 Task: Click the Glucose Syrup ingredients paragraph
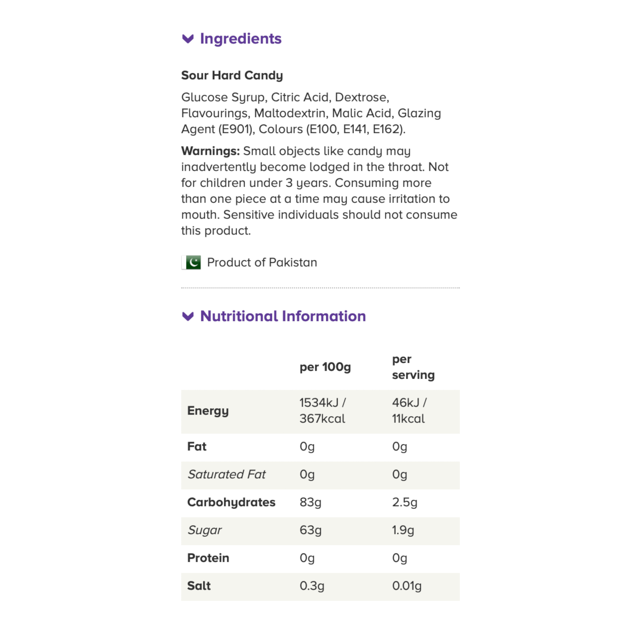pos(311,113)
